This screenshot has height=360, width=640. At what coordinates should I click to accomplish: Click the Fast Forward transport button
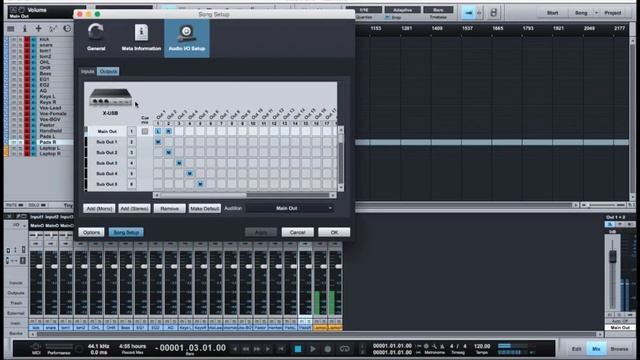click(257, 349)
